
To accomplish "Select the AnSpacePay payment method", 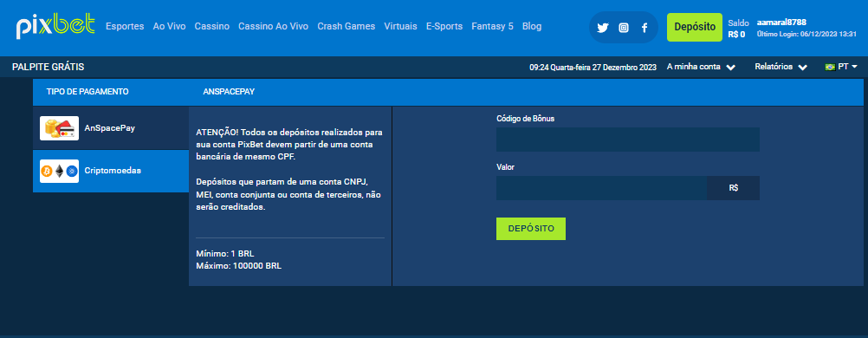I will coord(111,128).
